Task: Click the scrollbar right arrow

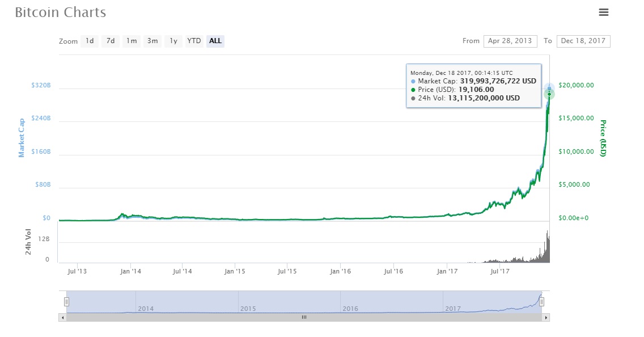Action: [x=546, y=317]
